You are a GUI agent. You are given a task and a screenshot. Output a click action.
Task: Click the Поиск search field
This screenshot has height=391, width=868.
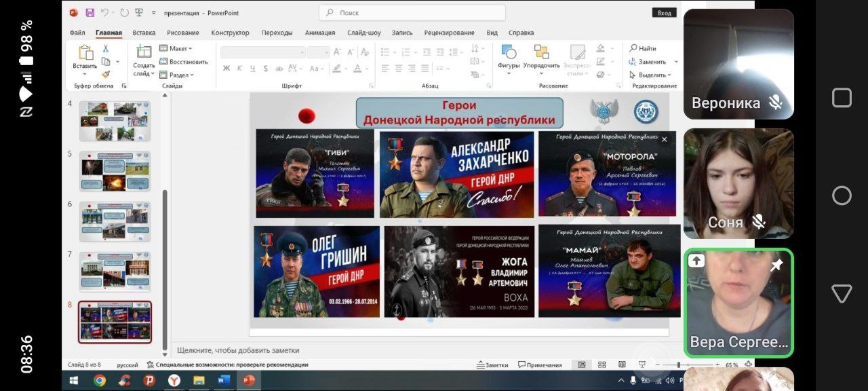(412, 13)
